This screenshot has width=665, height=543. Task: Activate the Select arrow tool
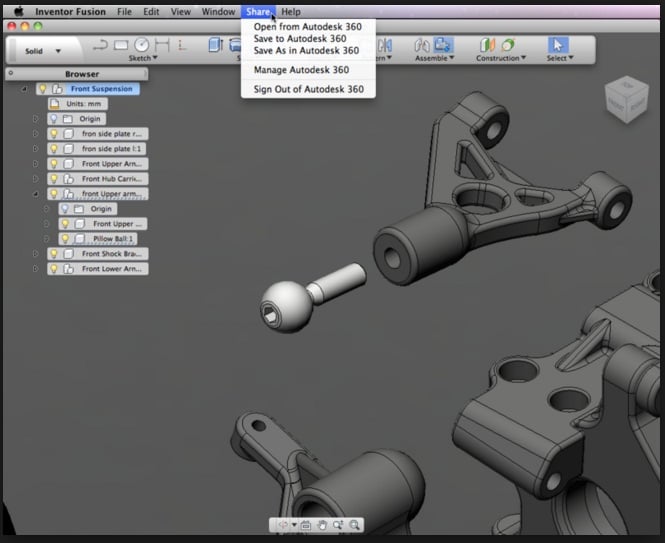click(558, 45)
